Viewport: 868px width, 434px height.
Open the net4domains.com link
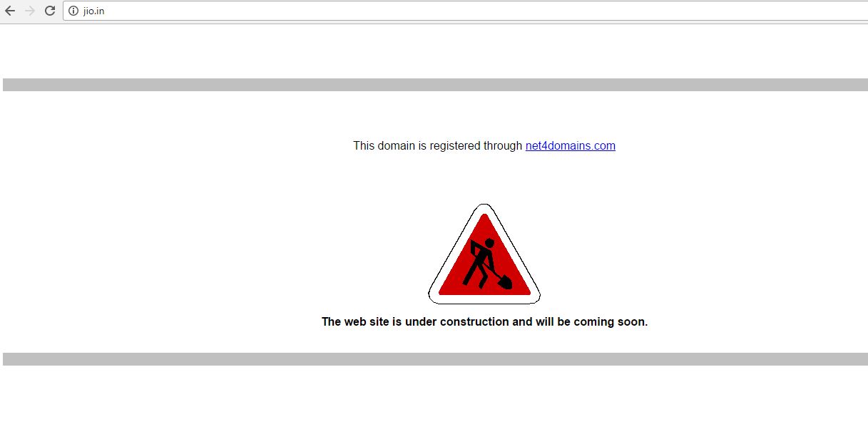click(x=570, y=145)
